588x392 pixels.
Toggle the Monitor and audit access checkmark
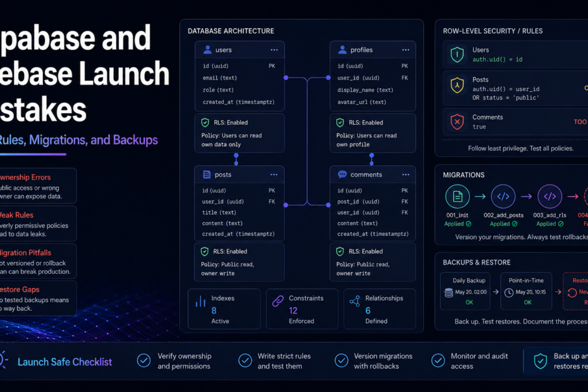pyautogui.click(x=438, y=360)
